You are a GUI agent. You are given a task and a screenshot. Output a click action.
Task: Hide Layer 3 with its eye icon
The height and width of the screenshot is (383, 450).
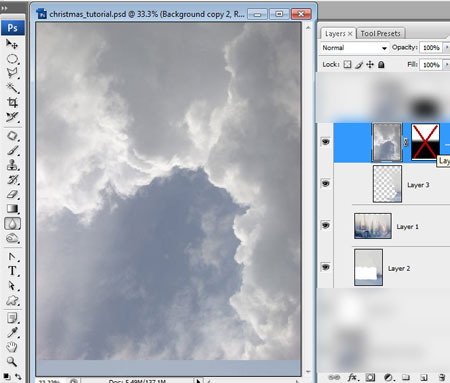[x=326, y=184]
